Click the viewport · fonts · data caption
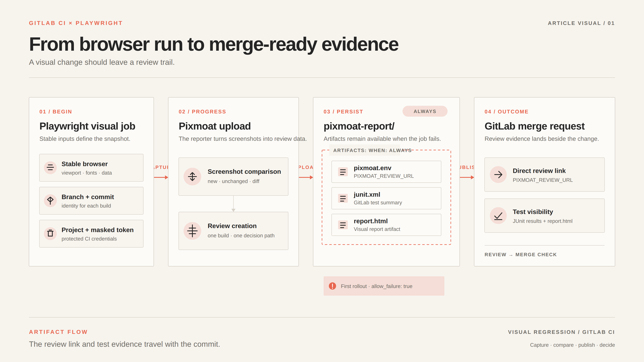The height and width of the screenshot is (362, 644). (87, 173)
